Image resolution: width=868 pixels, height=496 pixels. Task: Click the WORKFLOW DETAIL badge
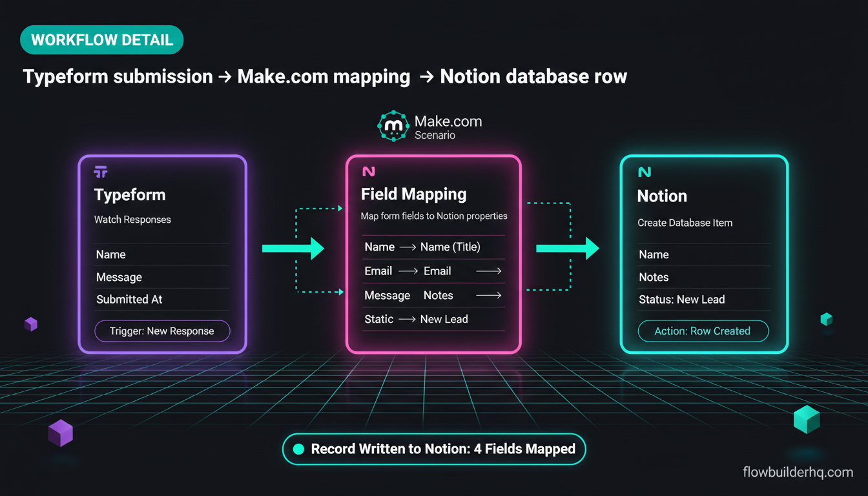pos(102,40)
